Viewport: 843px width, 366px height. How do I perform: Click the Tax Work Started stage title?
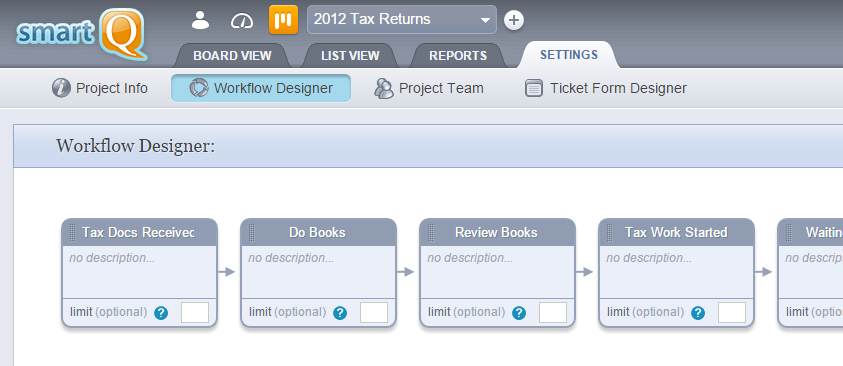pos(676,233)
